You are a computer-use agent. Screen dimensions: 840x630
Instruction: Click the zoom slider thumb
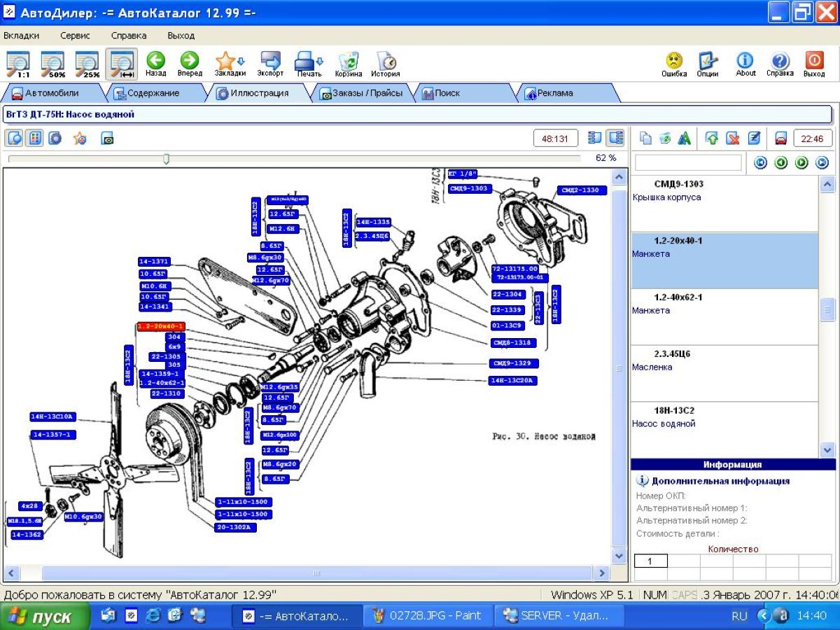click(166, 159)
